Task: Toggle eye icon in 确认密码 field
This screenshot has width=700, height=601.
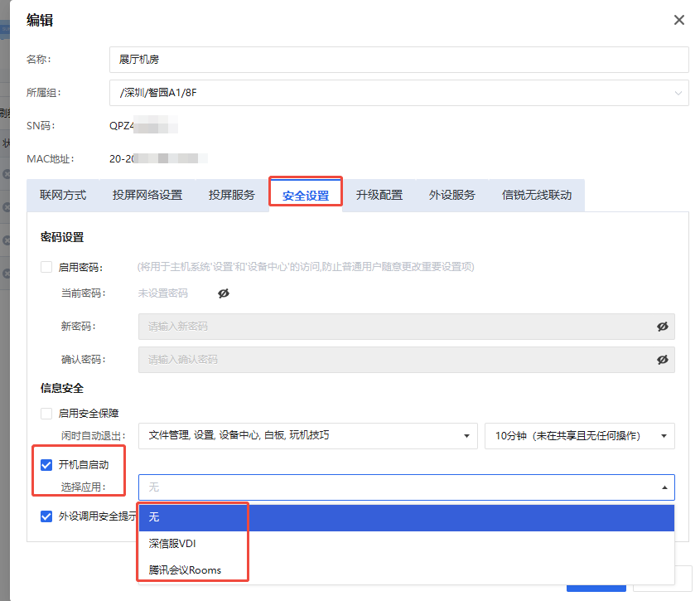Action: 662,360
